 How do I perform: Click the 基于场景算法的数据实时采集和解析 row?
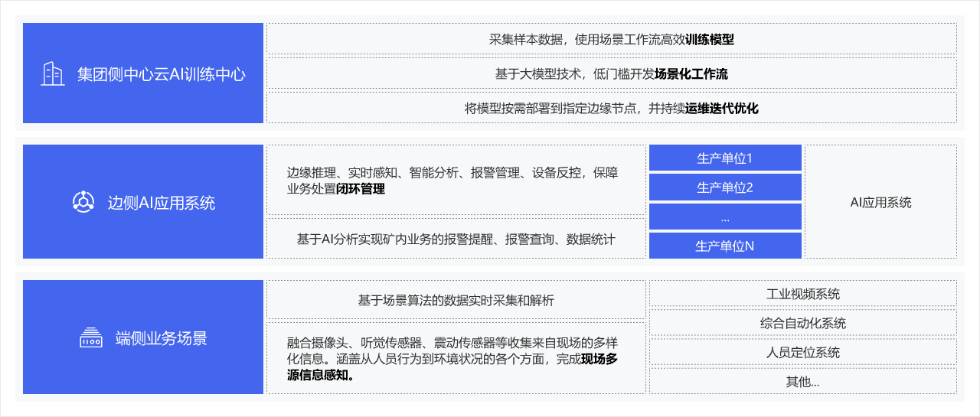click(x=456, y=300)
